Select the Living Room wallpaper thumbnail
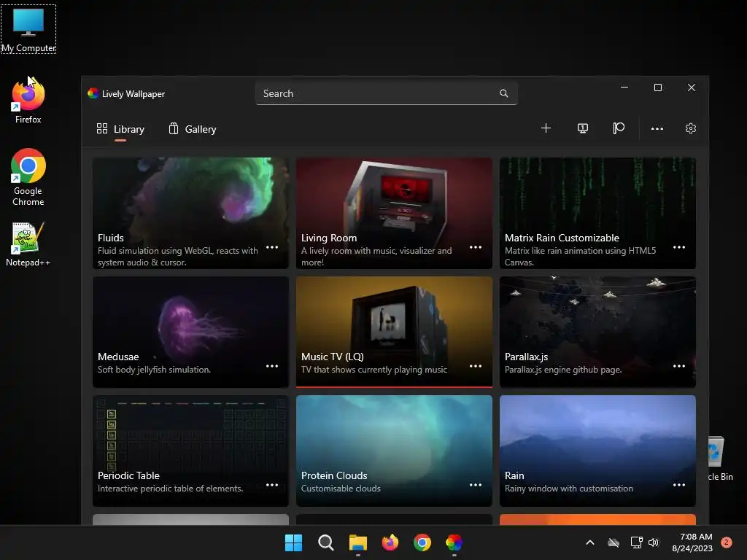747x560 pixels. 394,213
